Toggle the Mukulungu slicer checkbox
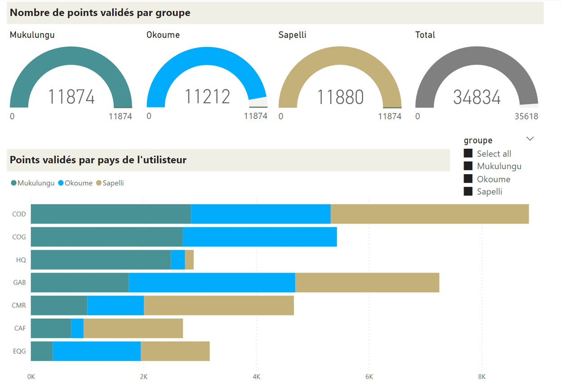Screen dimensions: 561x392 click(x=468, y=166)
